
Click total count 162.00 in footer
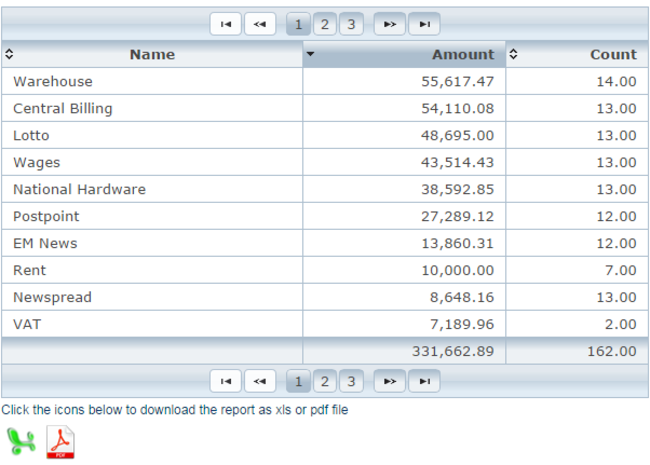(x=612, y=351)
